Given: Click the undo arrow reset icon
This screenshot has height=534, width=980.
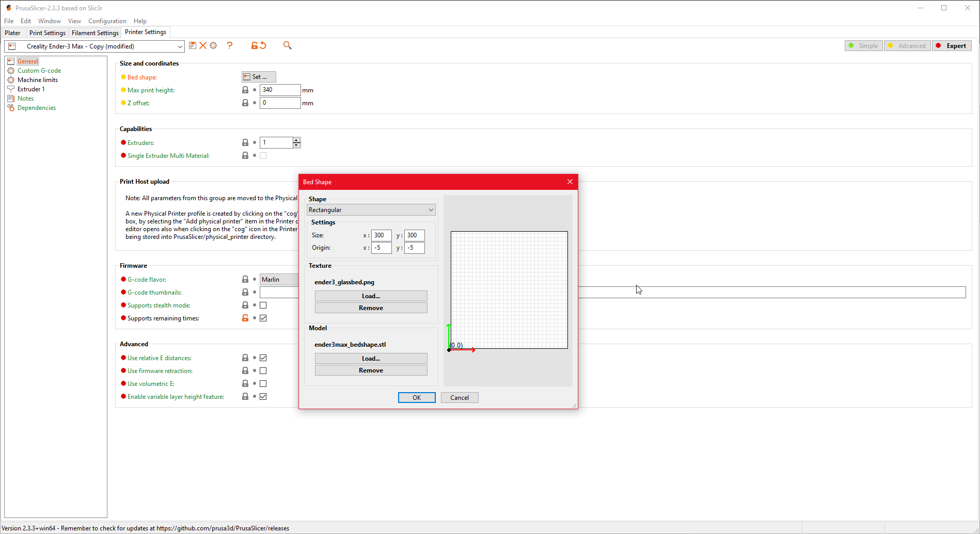Looking at the screenshot, I should (263, 45).
